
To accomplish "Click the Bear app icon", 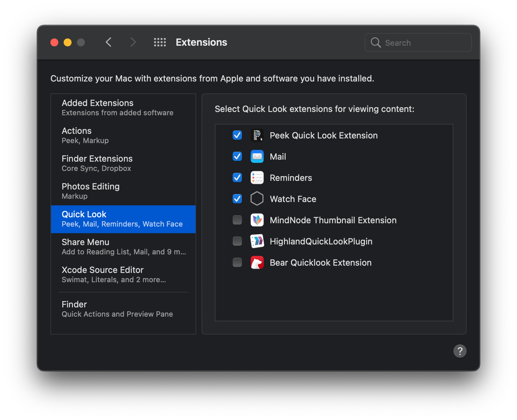I will [x=257, y=262].
